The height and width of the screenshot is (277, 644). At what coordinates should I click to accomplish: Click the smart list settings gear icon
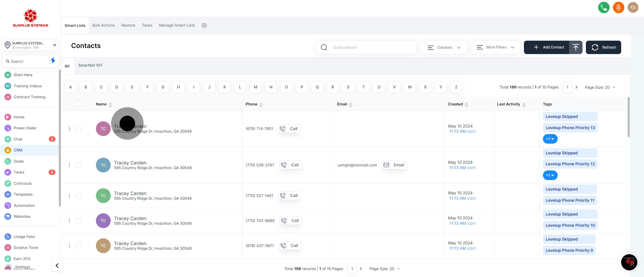click(x=204, y=25)
